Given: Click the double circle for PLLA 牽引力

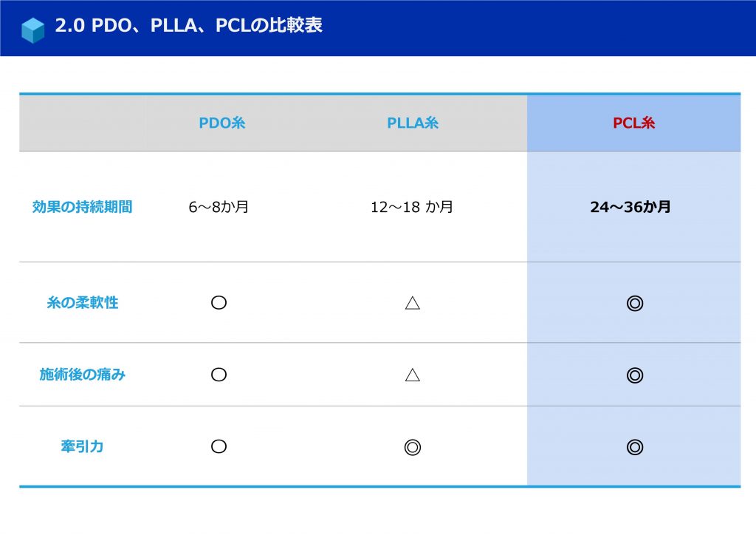Looking at the screenshot, I should 412,447.
